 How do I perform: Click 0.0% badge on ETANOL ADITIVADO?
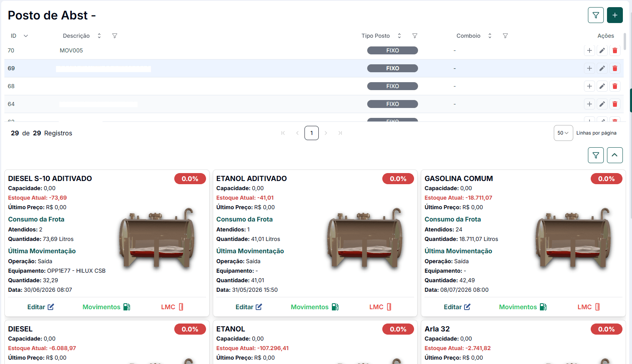coord(398,179)
